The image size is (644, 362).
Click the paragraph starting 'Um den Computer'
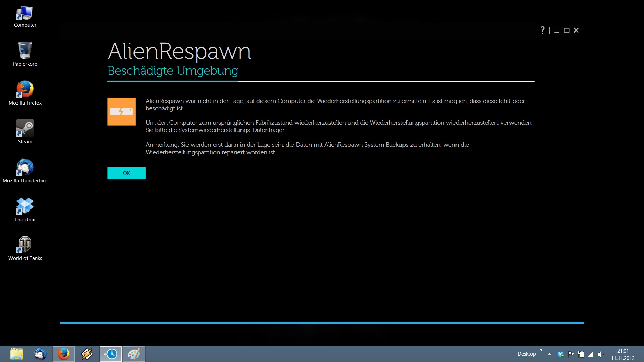tap(338, 126)
